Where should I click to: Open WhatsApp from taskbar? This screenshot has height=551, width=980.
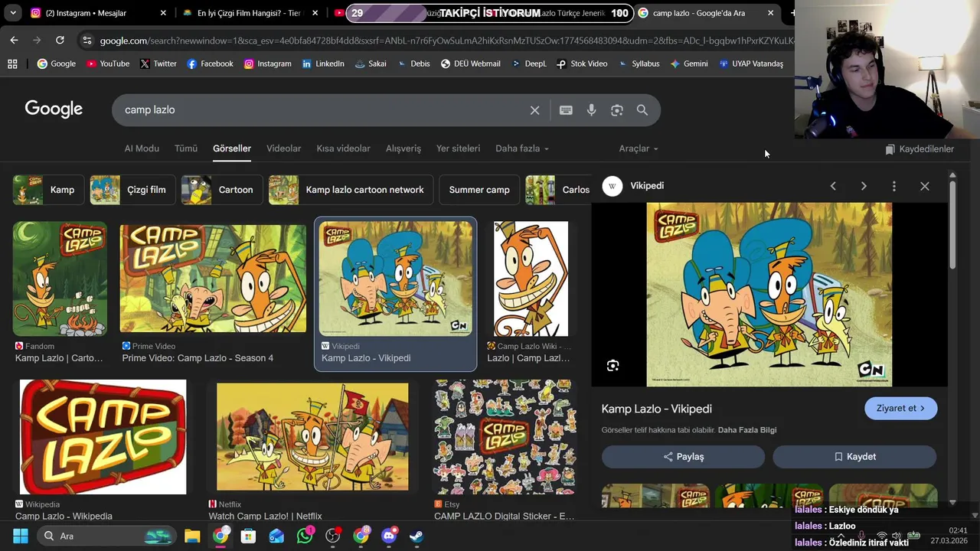305,536
